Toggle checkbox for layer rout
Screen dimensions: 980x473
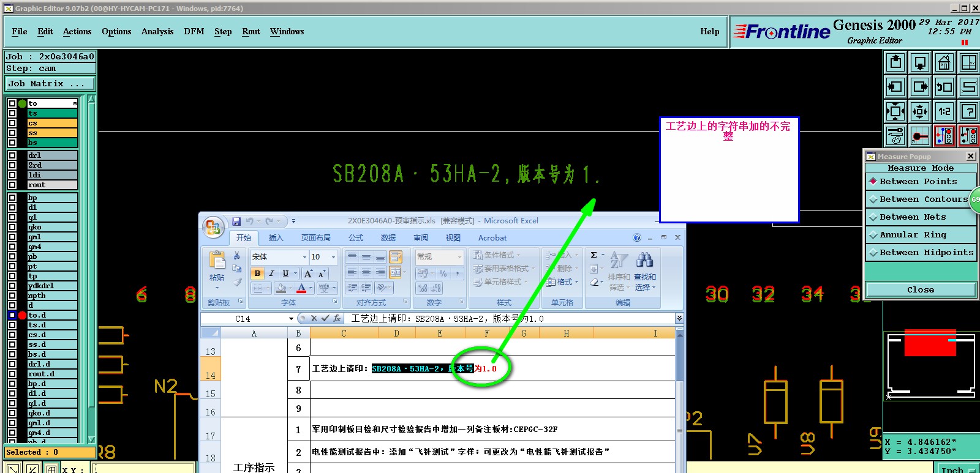click(x=12, y=185)
